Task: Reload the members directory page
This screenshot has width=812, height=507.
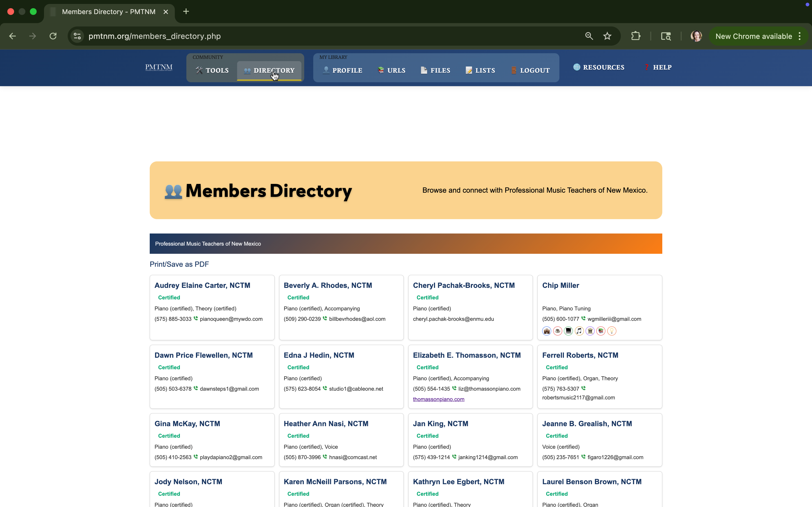Action: (53, 36)
